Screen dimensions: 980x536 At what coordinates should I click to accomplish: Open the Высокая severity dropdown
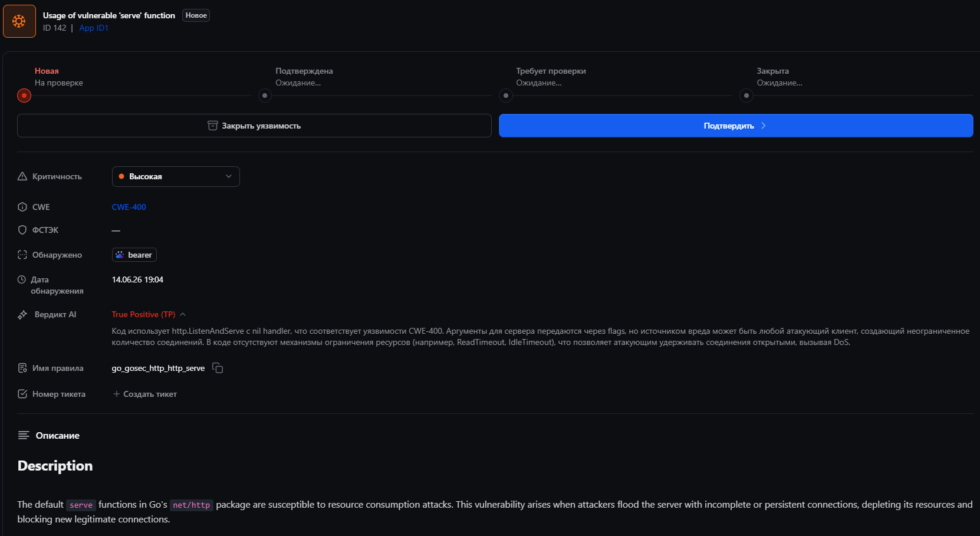(176, 176)
